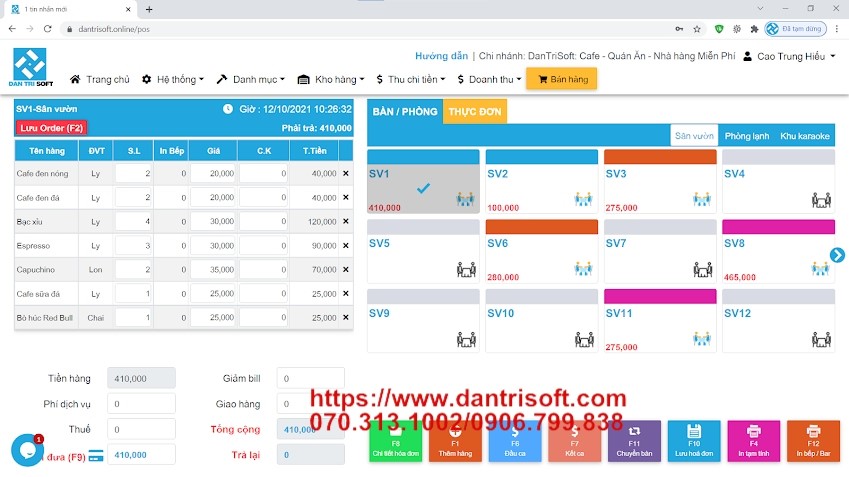Click the browser address bar
This screenshot has width=849, height=477.
click(368, 29)
